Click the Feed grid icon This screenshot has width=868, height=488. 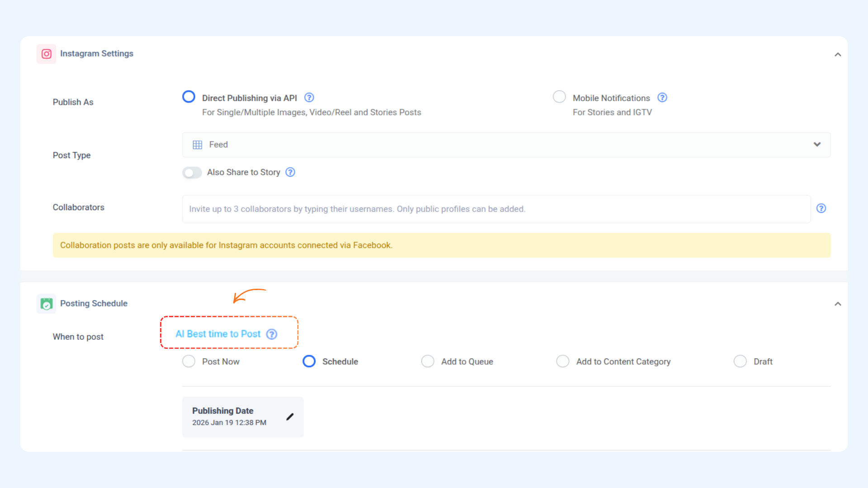click(x=198, y=145)
